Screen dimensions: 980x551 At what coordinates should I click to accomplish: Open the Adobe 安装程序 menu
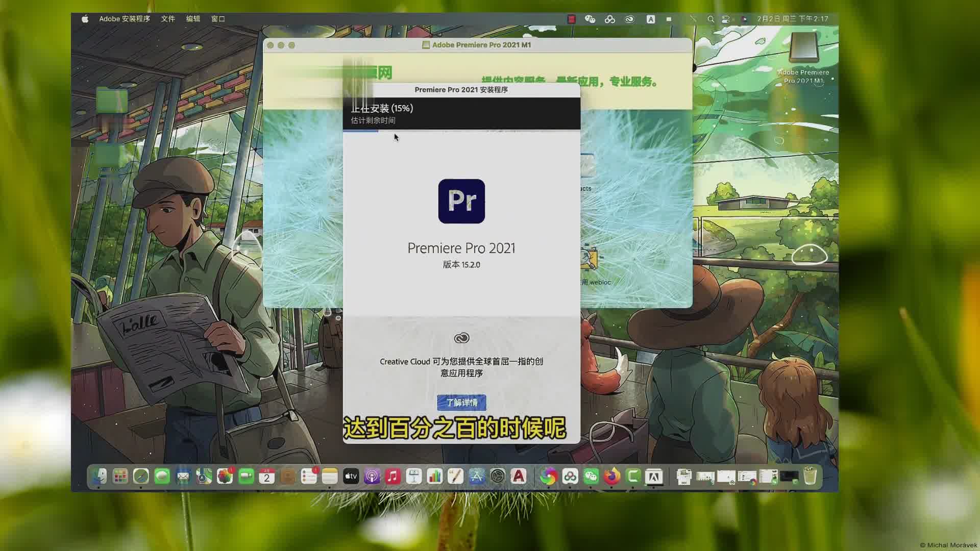[x=125, y=19]
